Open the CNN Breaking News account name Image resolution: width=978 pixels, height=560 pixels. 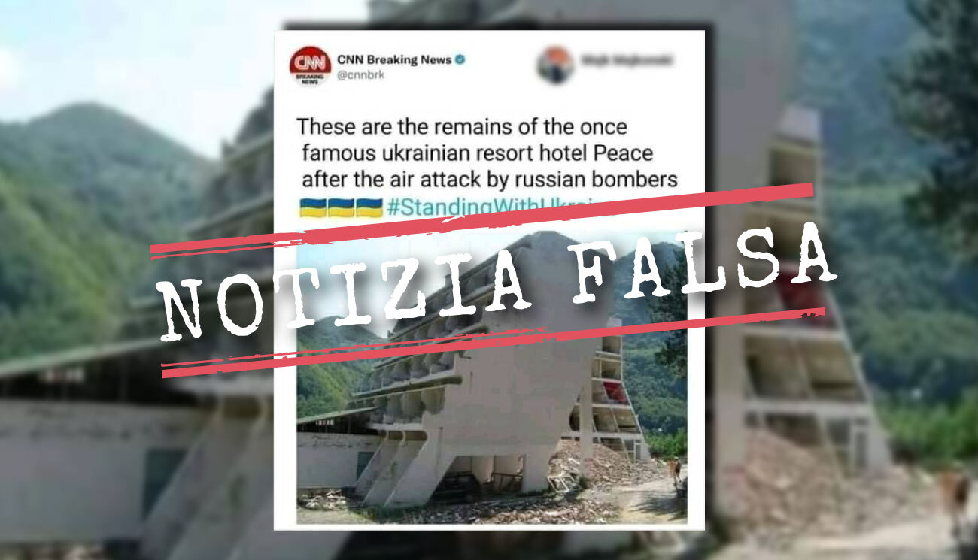[x=394, y=59]
